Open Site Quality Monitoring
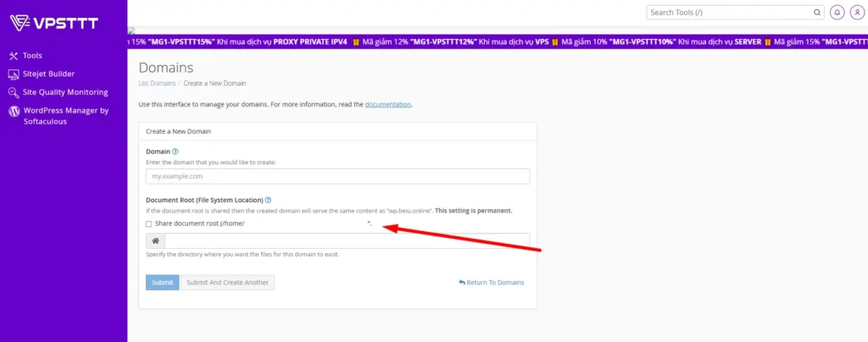This screenshot has width=868, height=342. coord(65,92)
